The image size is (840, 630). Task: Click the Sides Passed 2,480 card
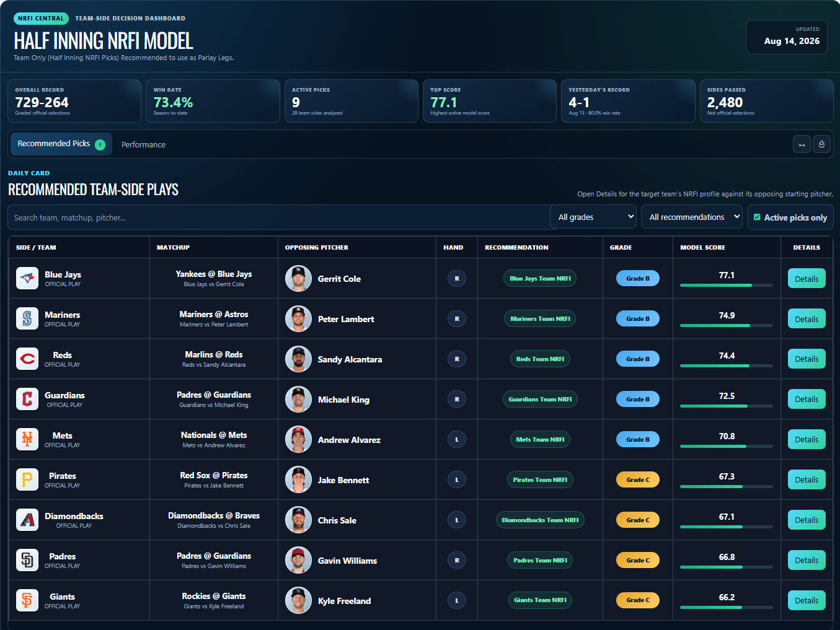(x=766, y=101)
